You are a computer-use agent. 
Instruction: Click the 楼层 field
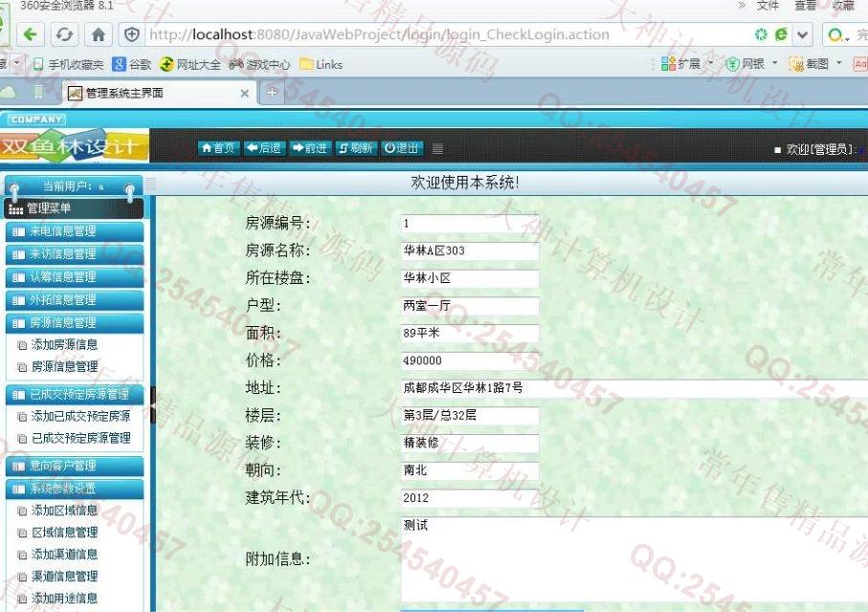pyautogui.click(x=470, y=416)
